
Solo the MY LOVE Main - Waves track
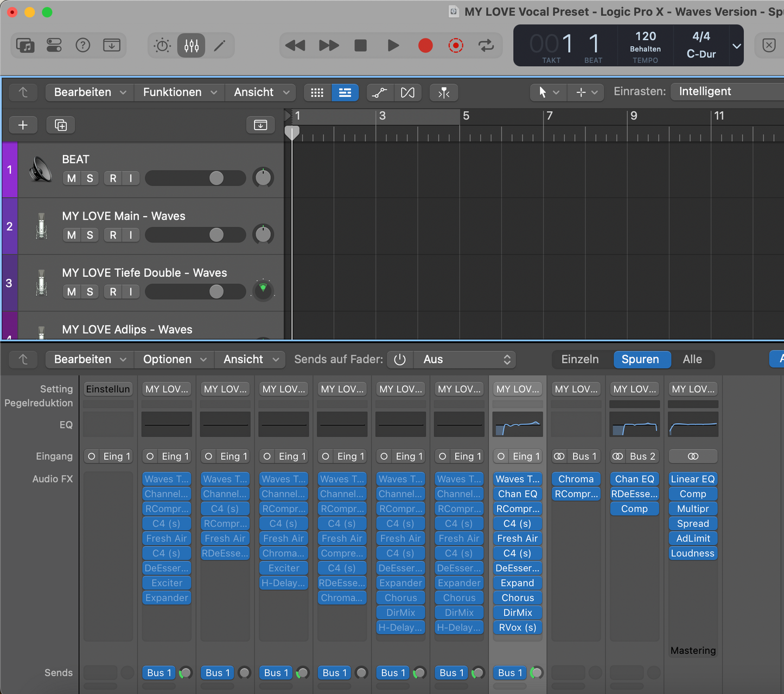point(90,235)
